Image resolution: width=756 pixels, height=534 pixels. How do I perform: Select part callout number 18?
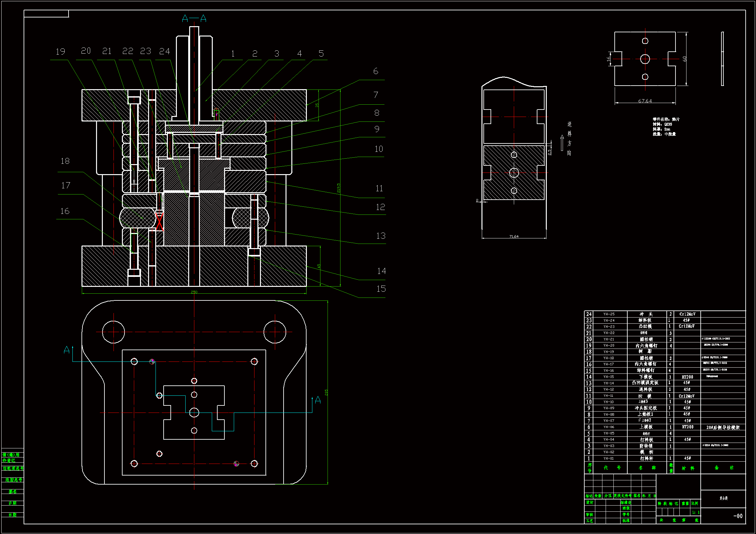65,161
